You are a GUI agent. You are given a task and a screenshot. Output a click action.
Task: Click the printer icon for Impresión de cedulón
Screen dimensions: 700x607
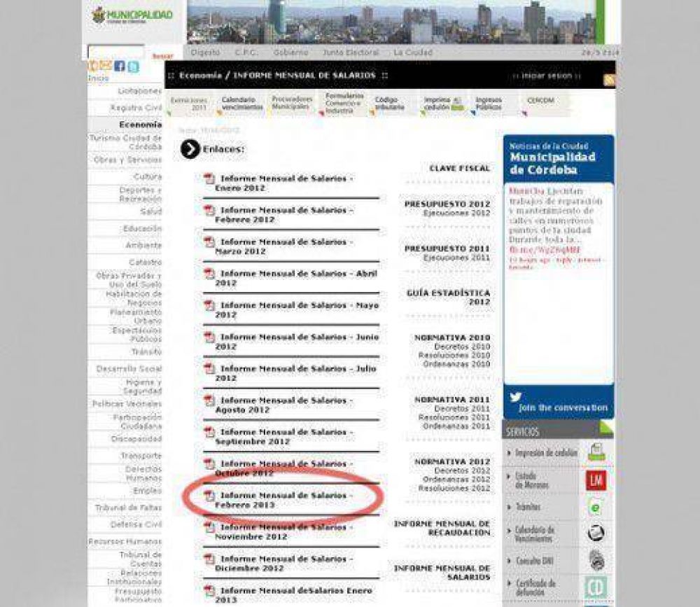click(596, 452)
